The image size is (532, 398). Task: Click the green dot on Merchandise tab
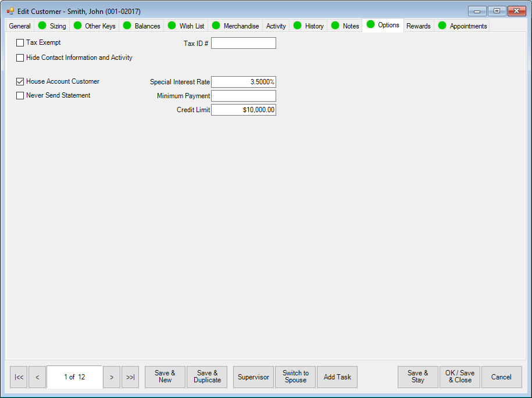tap(216, 26)
